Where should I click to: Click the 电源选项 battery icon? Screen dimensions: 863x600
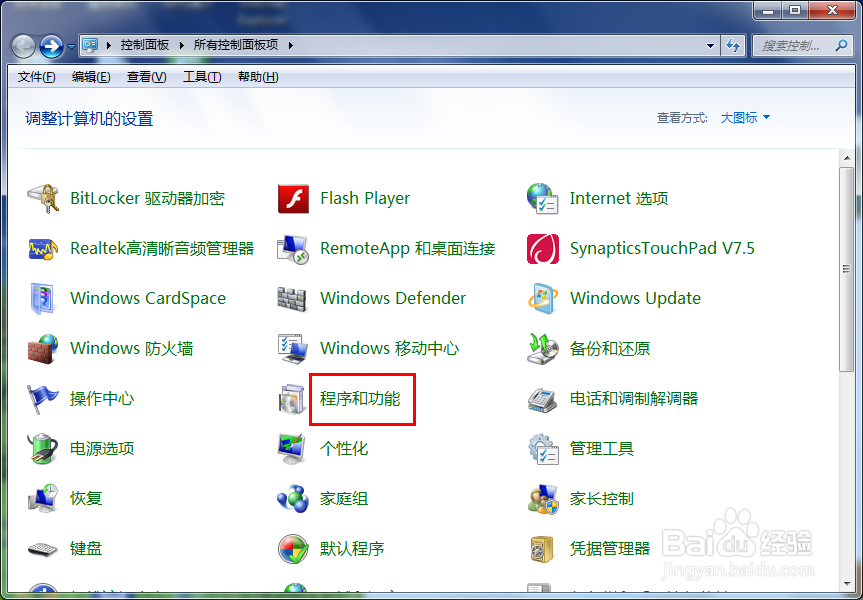[43, 449]
